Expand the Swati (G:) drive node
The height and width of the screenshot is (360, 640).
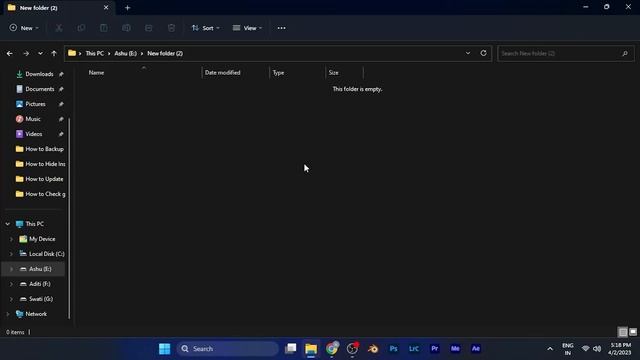[11, 299]
